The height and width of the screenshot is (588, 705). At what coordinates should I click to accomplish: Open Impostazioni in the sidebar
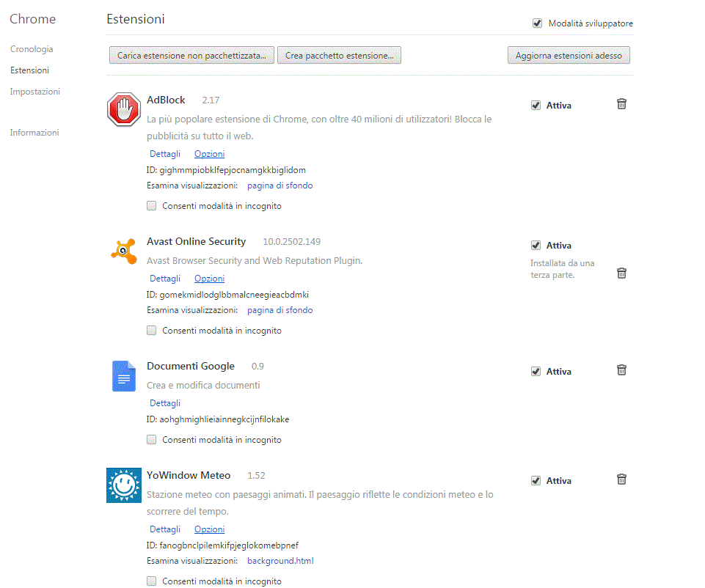(x=35, y=92)
